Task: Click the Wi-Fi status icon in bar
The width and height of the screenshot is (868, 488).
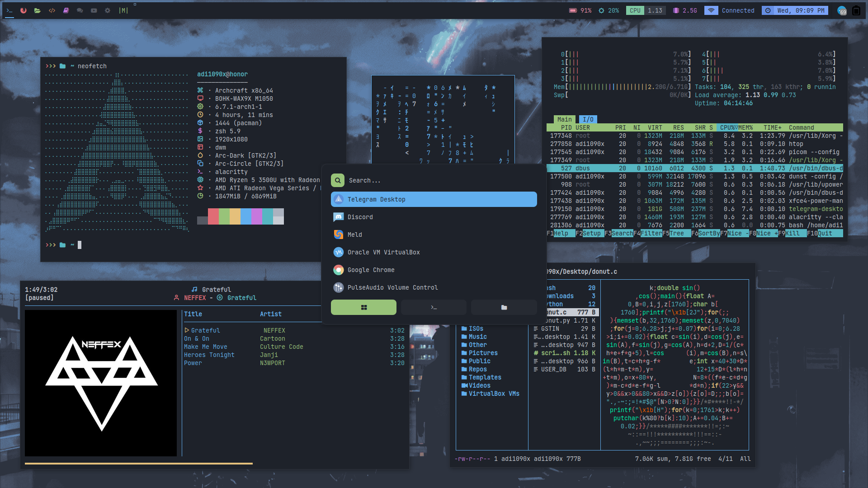Action: click(711, 10)
